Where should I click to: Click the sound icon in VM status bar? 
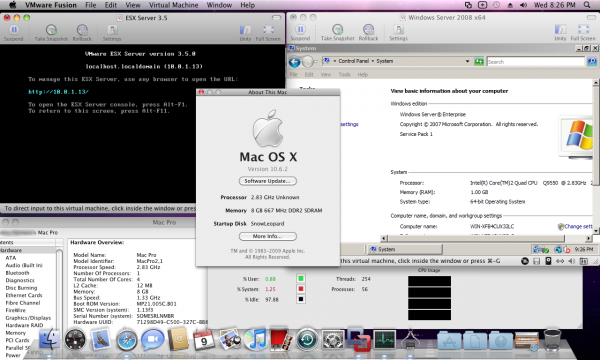[x=572, y=261]
